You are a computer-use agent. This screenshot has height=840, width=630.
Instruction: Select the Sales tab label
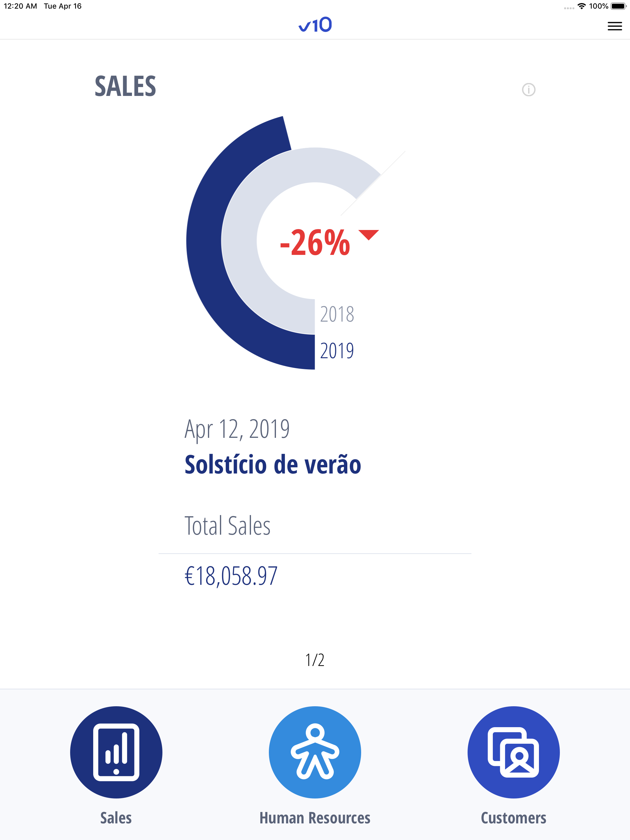coord(116,818)
